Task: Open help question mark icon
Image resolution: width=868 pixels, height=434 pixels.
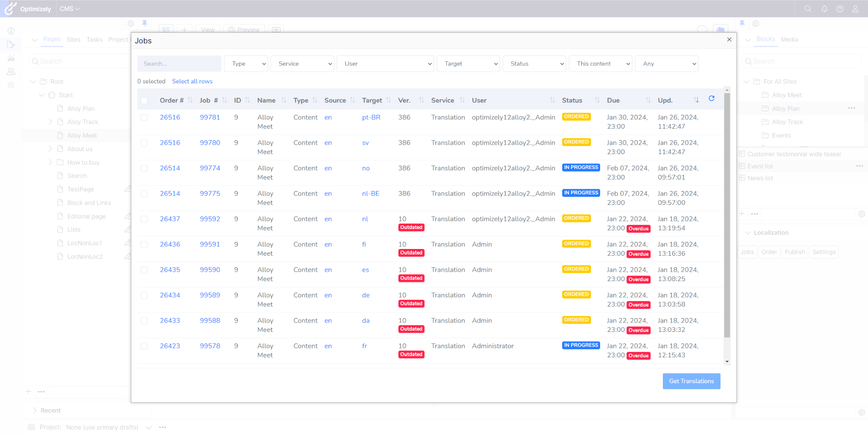Action: (840, 9)
